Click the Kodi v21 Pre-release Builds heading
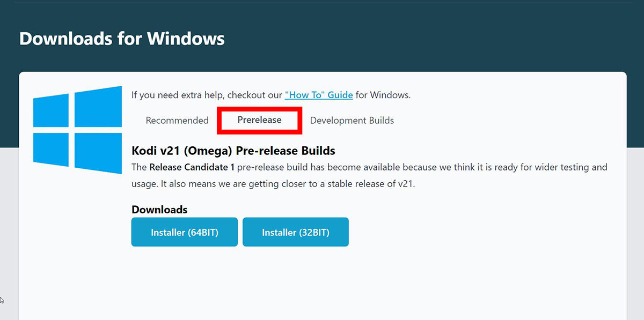The width and height of the screenshot is (644, 320). tap(233, 151)
